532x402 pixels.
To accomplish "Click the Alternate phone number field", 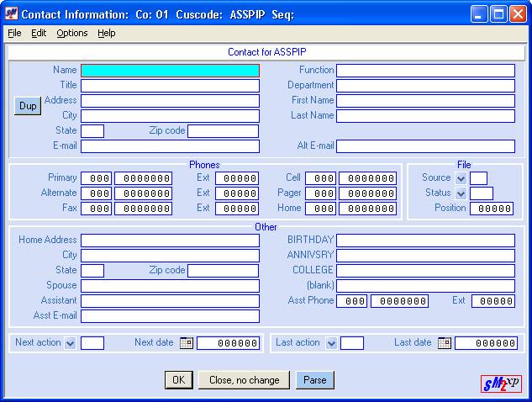I will click(x=143, y=193).
